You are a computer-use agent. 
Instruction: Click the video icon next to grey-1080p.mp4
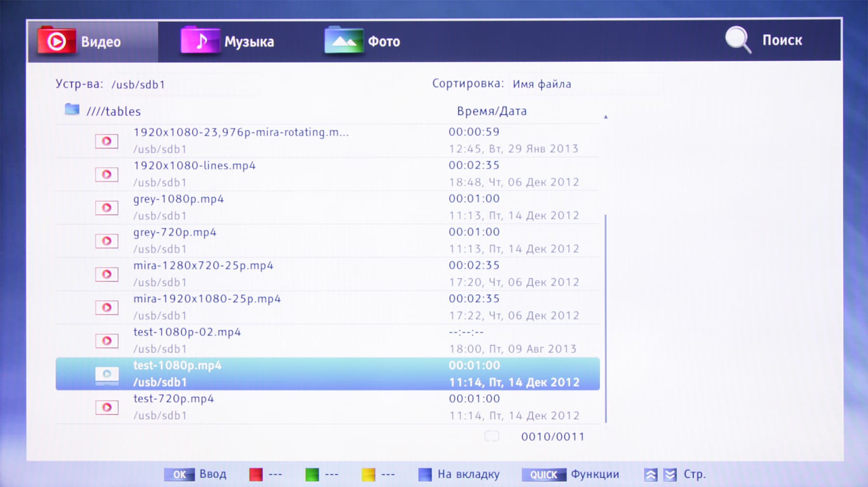pos(107,208)
